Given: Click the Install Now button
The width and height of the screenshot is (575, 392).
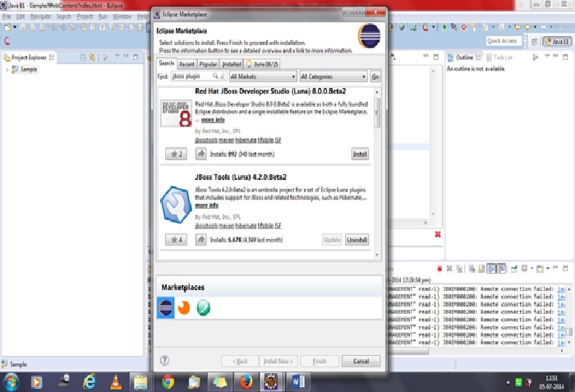Looking at the screenshot, I should tap(278, 361).
